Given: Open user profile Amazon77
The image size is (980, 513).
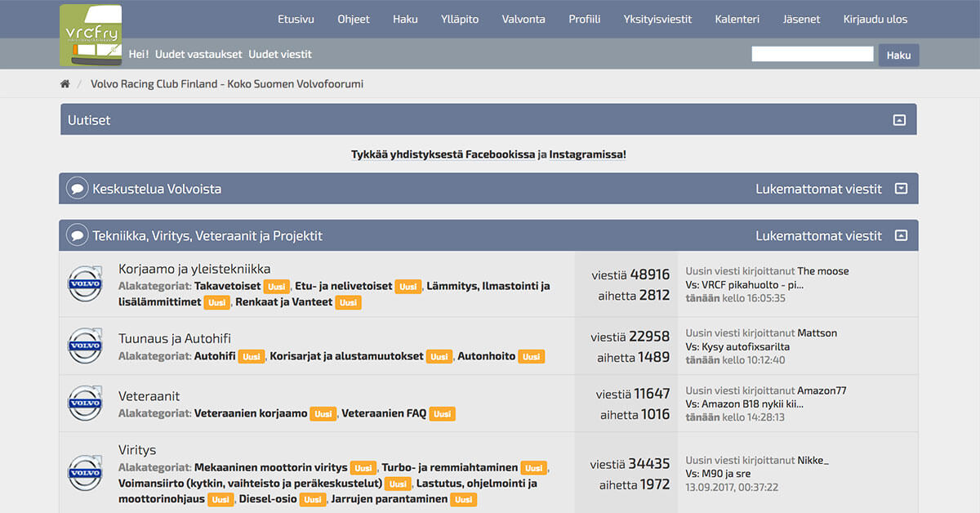Looking at the screenshot, I should (x=822, y=390).
